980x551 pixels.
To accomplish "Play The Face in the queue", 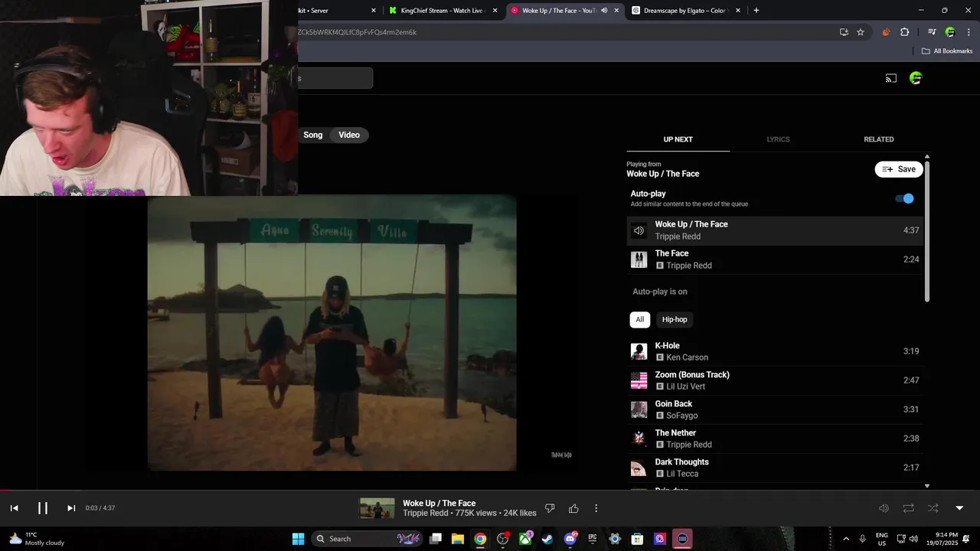I will [775, 259].
